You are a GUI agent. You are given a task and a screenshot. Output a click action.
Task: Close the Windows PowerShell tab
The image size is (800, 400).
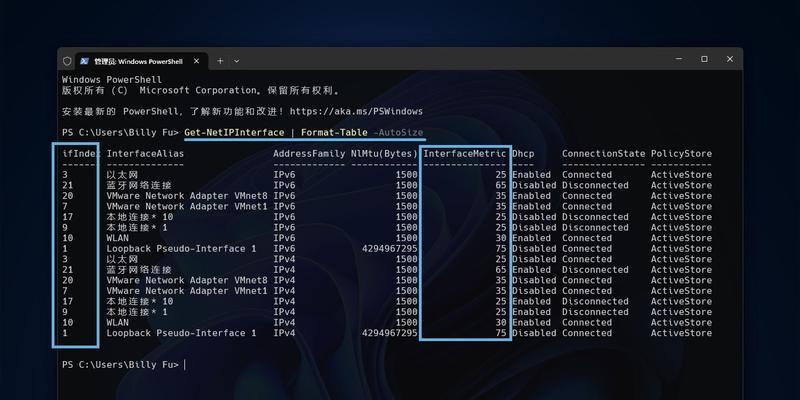[196, 61]
